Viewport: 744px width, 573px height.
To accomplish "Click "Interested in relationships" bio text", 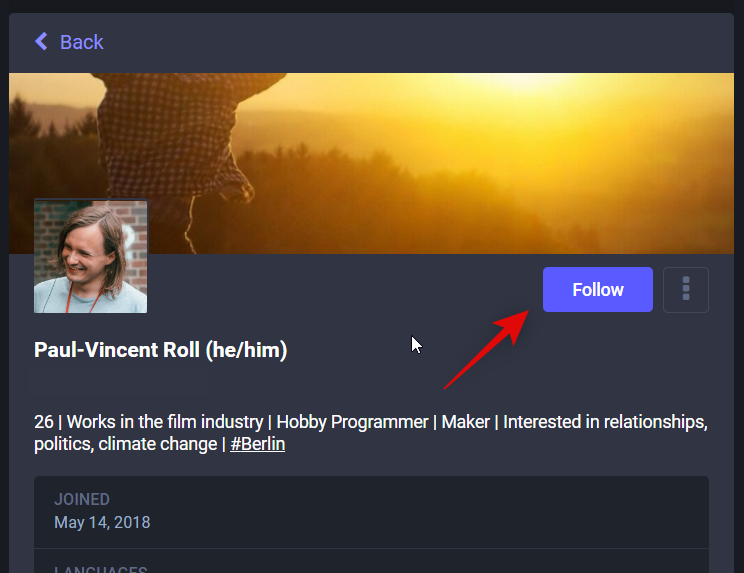I will click(x=605, y=422).
